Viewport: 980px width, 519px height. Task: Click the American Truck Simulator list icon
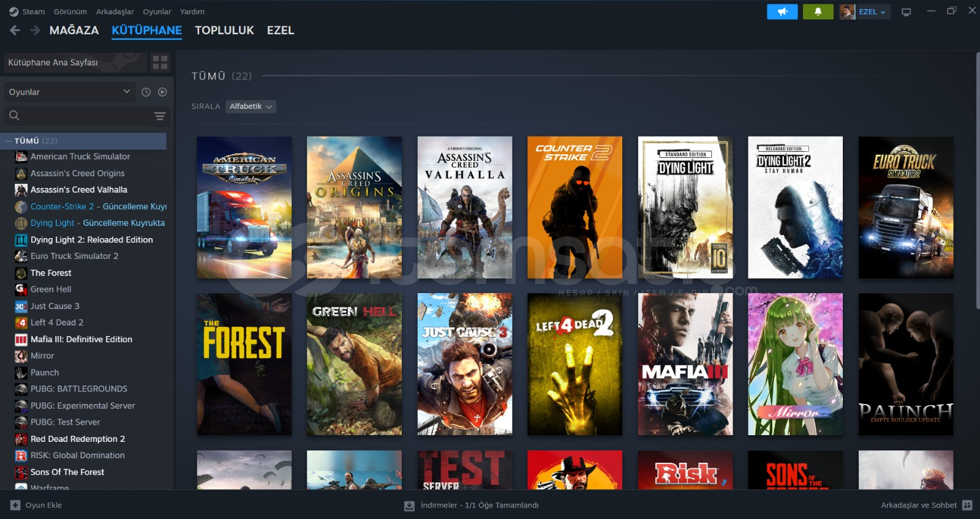pos(21,157)
